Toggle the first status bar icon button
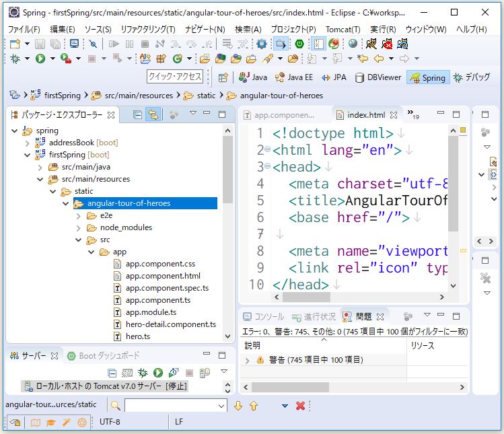The image size is (504, 434). tap(15, 422)
